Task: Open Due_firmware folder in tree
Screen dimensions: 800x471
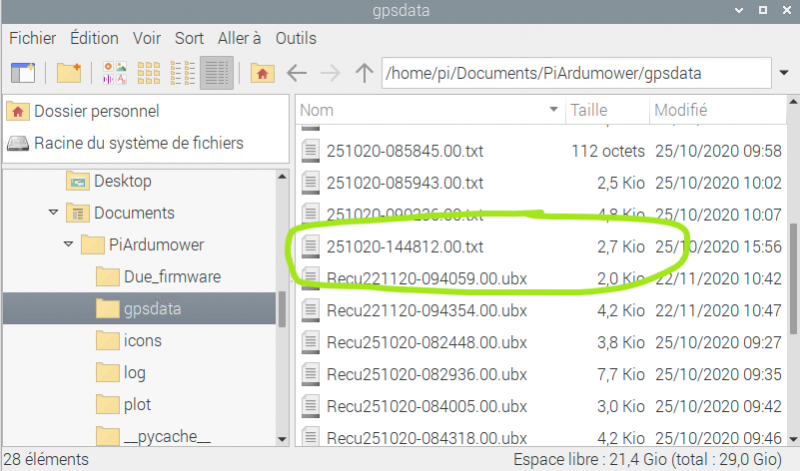Action: pos(172,277)
